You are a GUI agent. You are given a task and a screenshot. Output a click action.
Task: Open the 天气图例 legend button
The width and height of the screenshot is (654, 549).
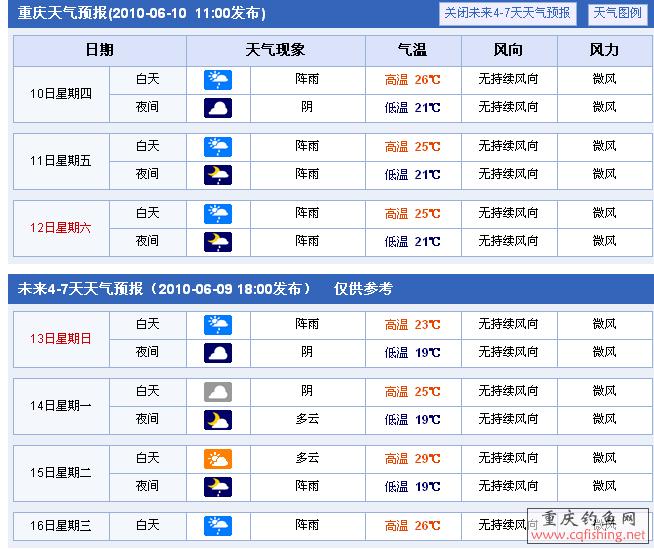pyautogui.click(x=617, y=13)
